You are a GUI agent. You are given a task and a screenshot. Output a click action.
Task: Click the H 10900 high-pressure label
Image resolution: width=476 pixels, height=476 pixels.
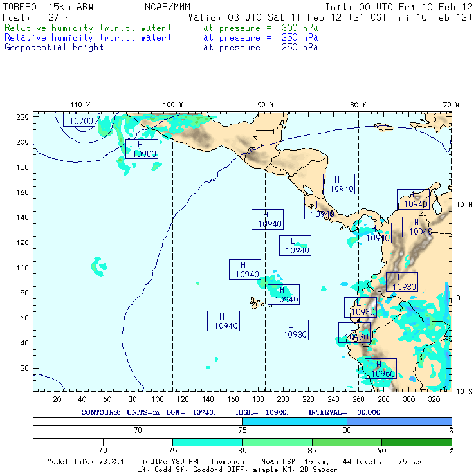click(x=142, y=149)
